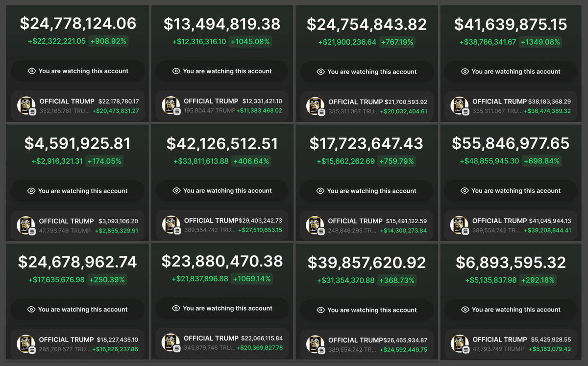Screen dimensions: 588x366
Task: Click the OFFICIAL TRUMP token icon beside $21,700,593.92
Action: tap(315, 106)
